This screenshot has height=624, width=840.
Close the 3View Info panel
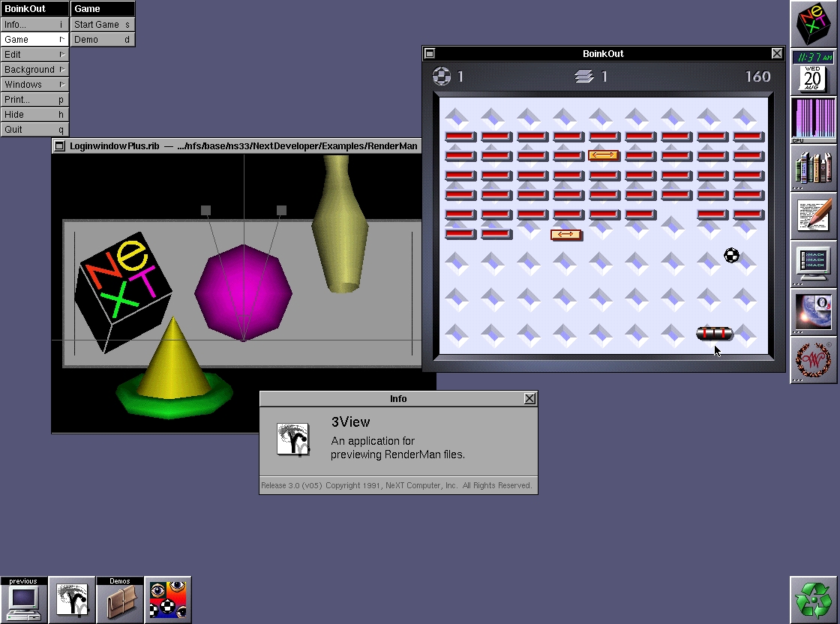(x=529, y=398)
